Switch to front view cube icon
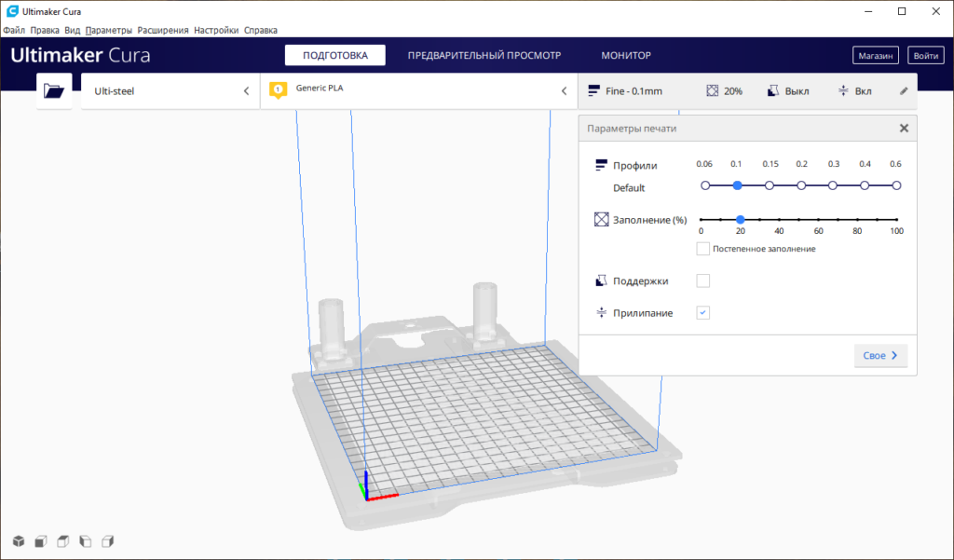 [40, 541]
